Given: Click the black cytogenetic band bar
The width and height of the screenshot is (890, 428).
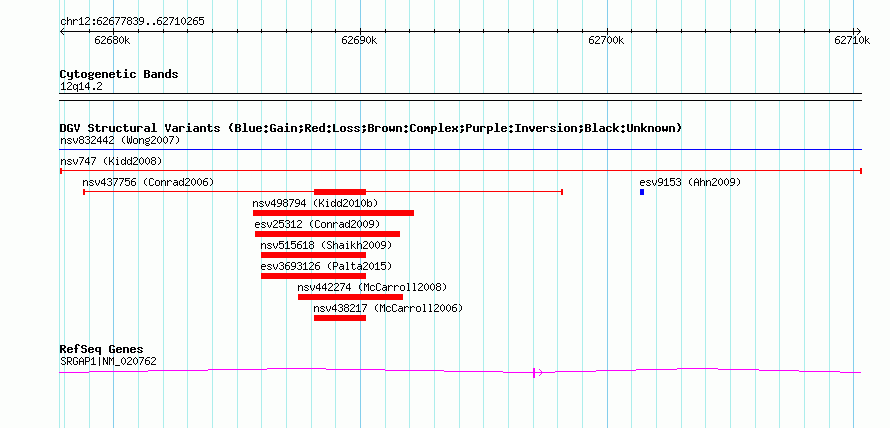Looking at the screenshot, I should pyautogui.click(x=461, y=97).
